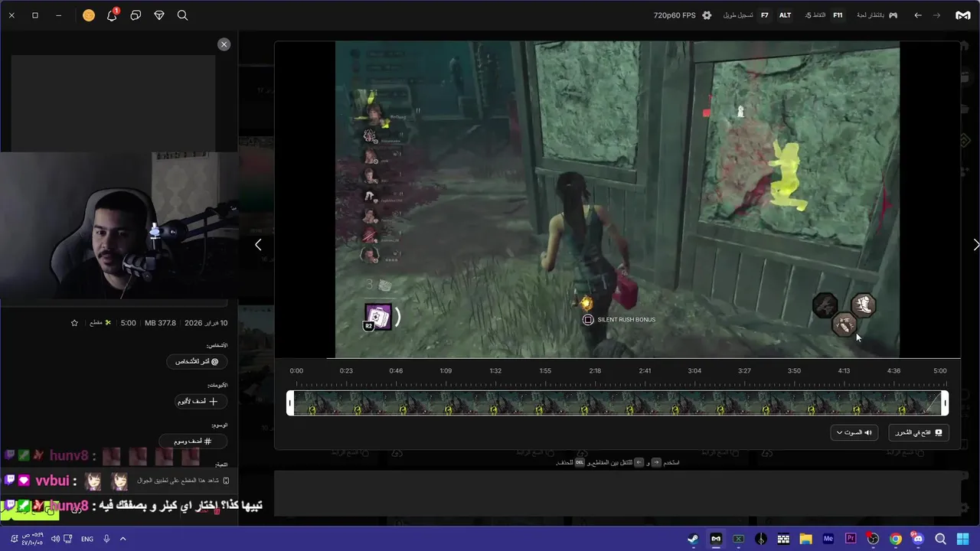Image resolution: width=980 pixels, height=551 pixels.
Task: Seek the timeline at 4:13 marker
Action: click(844, 370)
